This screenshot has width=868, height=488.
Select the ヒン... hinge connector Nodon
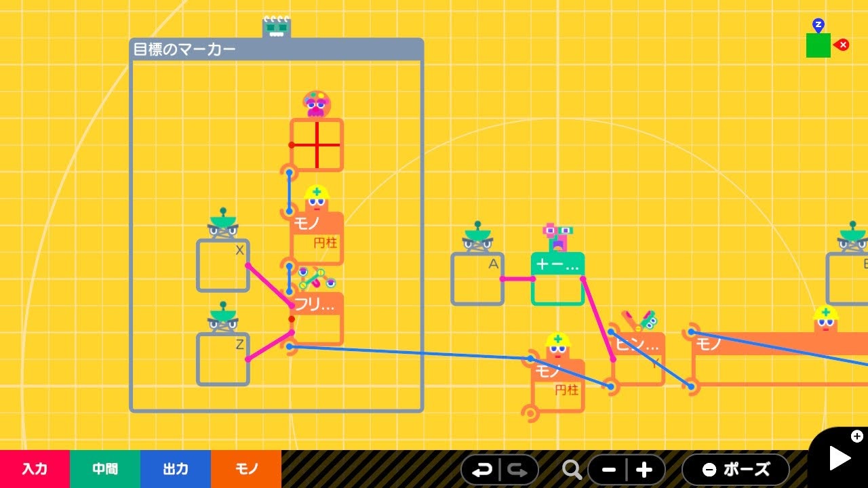point(638,359)
